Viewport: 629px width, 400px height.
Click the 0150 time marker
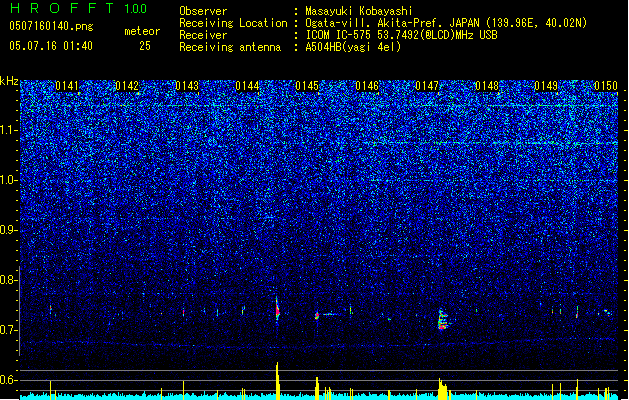coord(606,86)
